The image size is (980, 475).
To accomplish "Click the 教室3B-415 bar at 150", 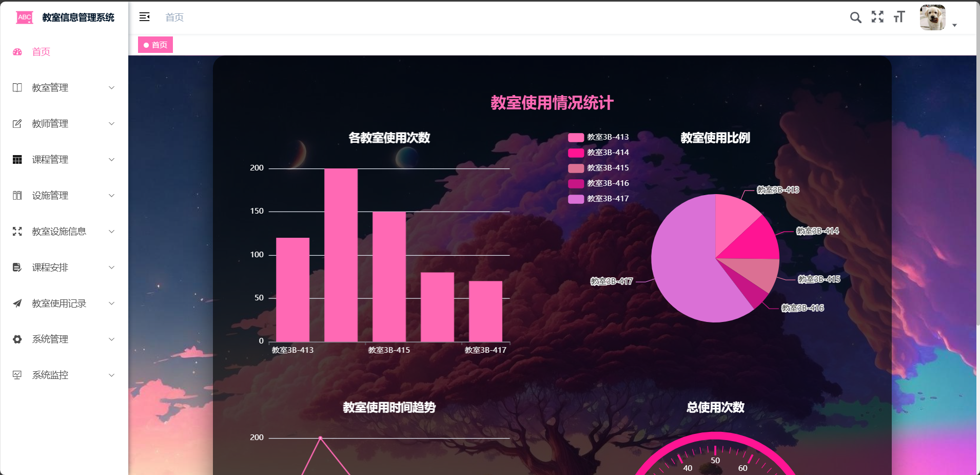I will [389, 277].
